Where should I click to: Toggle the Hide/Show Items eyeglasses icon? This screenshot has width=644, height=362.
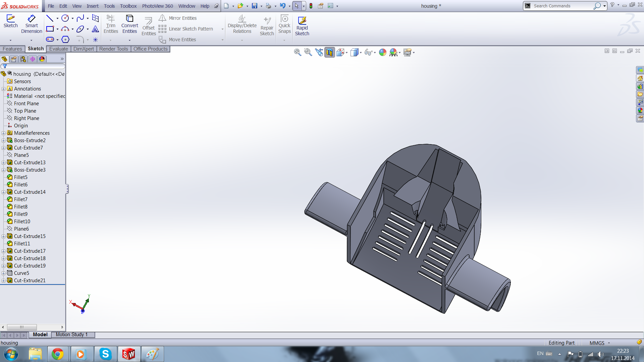(x=368, y=52)
